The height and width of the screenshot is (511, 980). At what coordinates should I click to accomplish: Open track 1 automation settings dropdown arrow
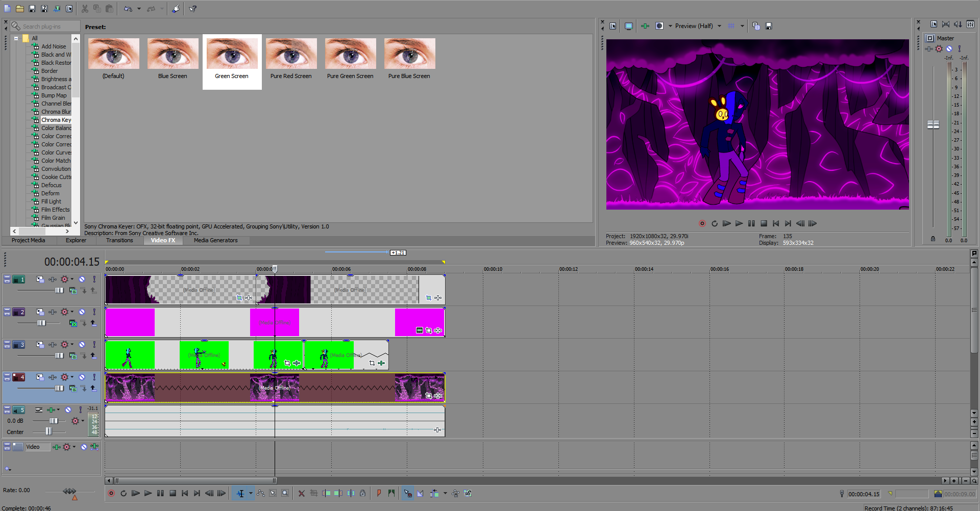point(72,279)
